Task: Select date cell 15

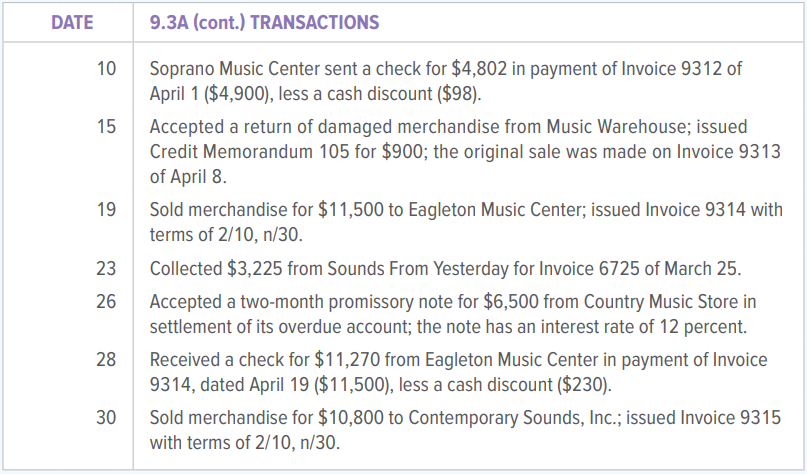Action: coord(106,128)
